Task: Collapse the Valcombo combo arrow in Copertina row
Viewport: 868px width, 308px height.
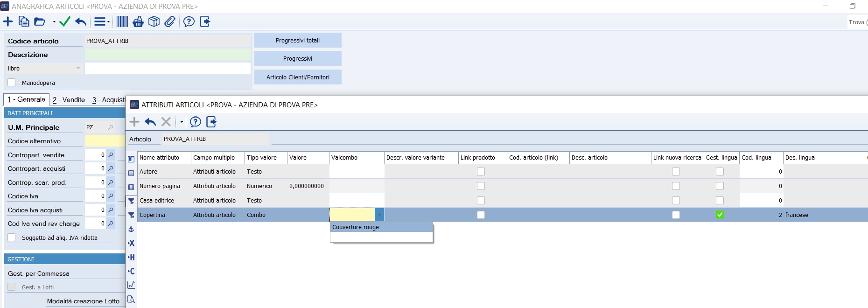Action: point(379,215)
